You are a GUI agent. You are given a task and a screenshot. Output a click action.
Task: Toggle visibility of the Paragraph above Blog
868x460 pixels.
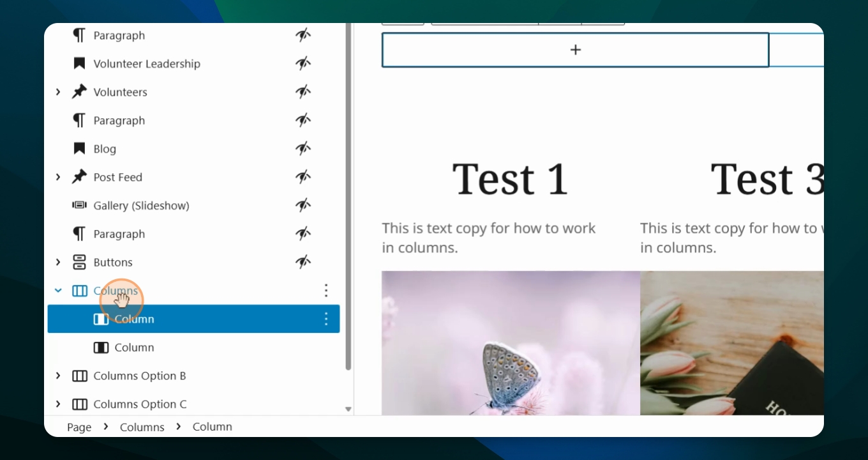click(303, 120)
